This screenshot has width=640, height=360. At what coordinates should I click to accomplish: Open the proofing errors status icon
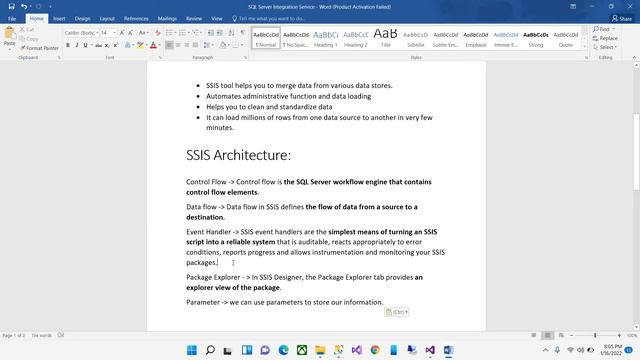coord(61,335)
